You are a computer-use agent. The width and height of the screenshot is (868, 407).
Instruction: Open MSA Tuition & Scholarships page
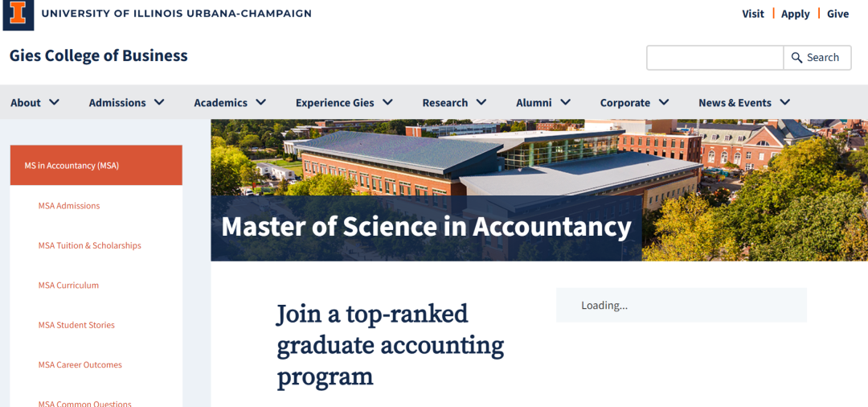[x=90, y=245]
